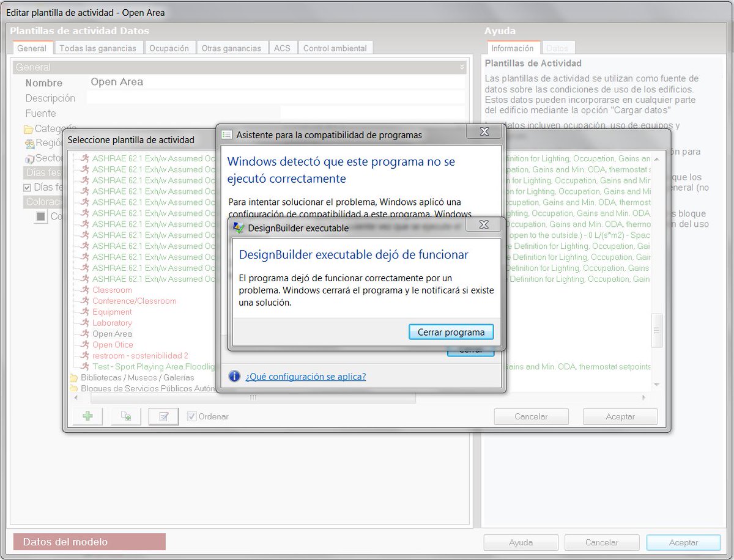
Task: Click Cancelar in the main editor window
Action: 602,542
